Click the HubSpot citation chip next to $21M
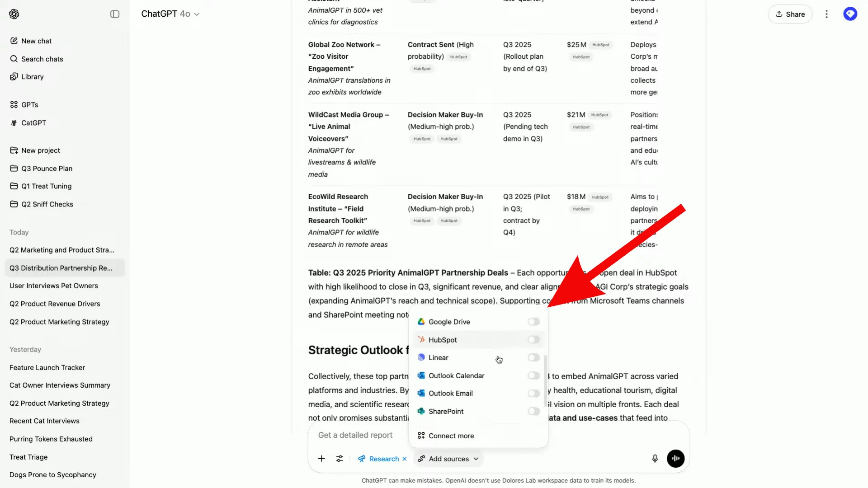Screen dimensions: 868x488 coord(600,115)
